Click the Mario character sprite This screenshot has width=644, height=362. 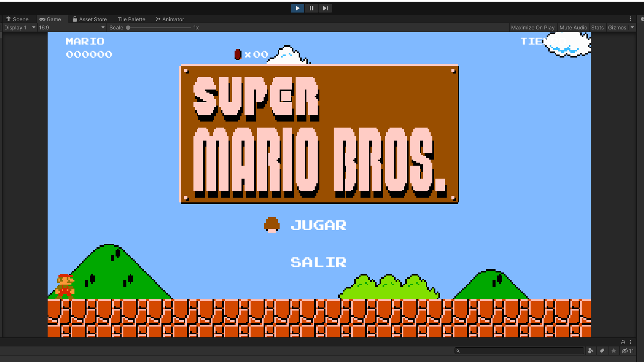point(65,286)
